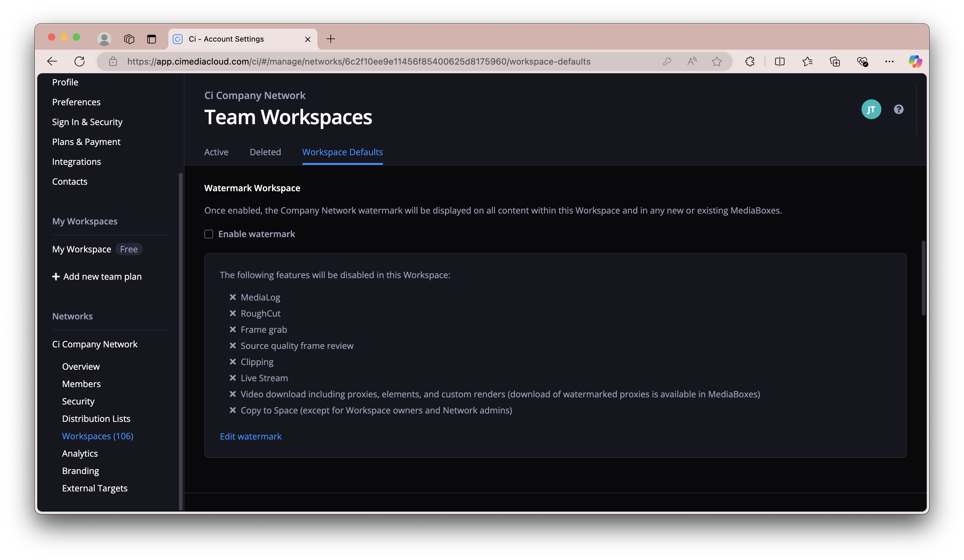Open network Members page
The height and width of the screenshot is (560, 964).
point(81,384)
